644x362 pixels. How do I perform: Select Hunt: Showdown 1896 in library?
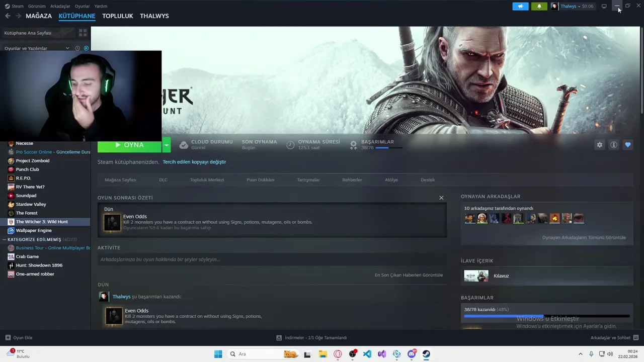tap(39, 265)
